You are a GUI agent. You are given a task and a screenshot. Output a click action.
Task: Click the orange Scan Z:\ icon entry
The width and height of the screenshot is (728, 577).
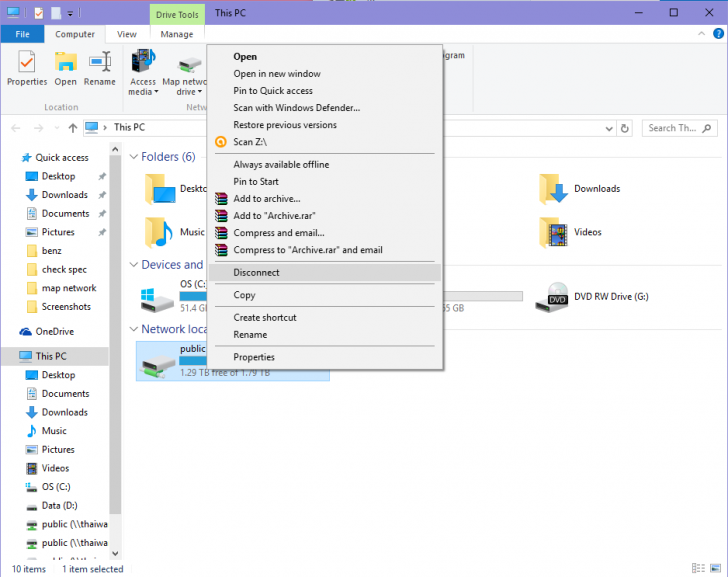coord(221,142)
